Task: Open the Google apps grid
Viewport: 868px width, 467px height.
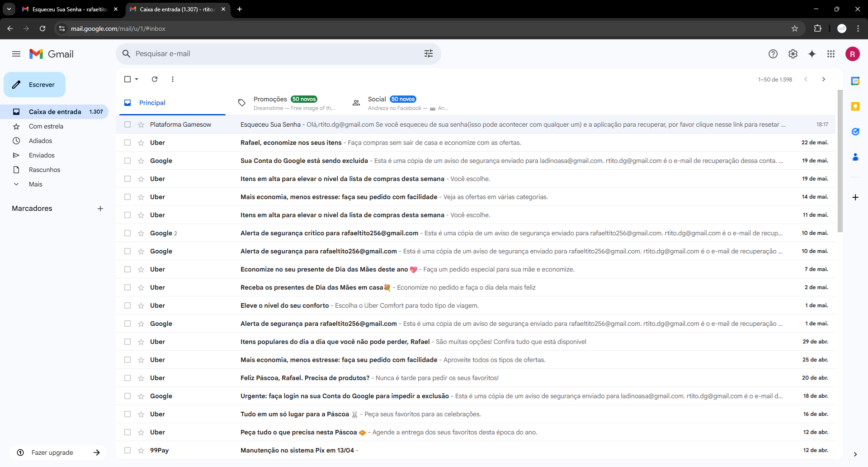Action: (831, 54)
